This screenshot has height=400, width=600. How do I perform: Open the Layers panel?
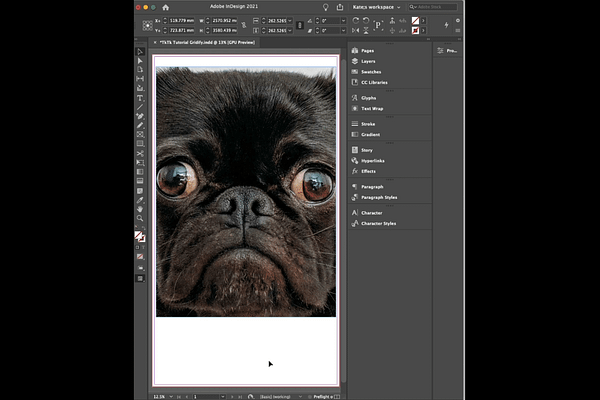(369, 62)
